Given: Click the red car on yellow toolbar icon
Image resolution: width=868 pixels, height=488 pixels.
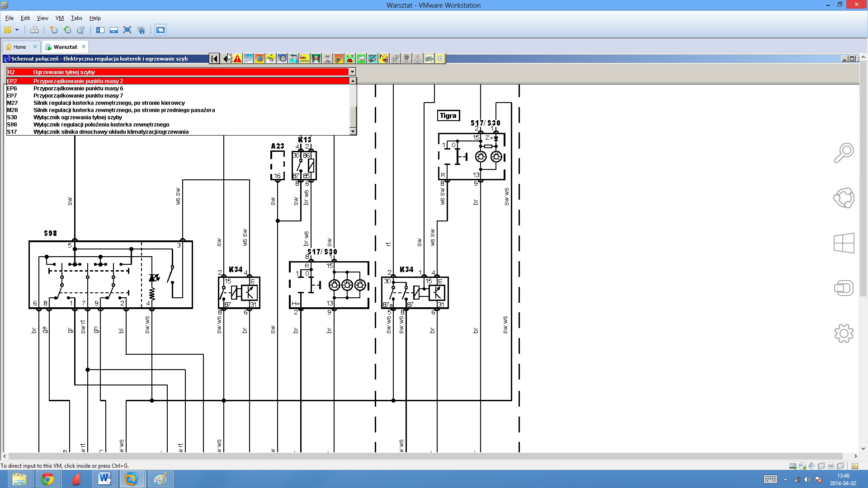Looking at the screenshot, I should coord(305,58).
